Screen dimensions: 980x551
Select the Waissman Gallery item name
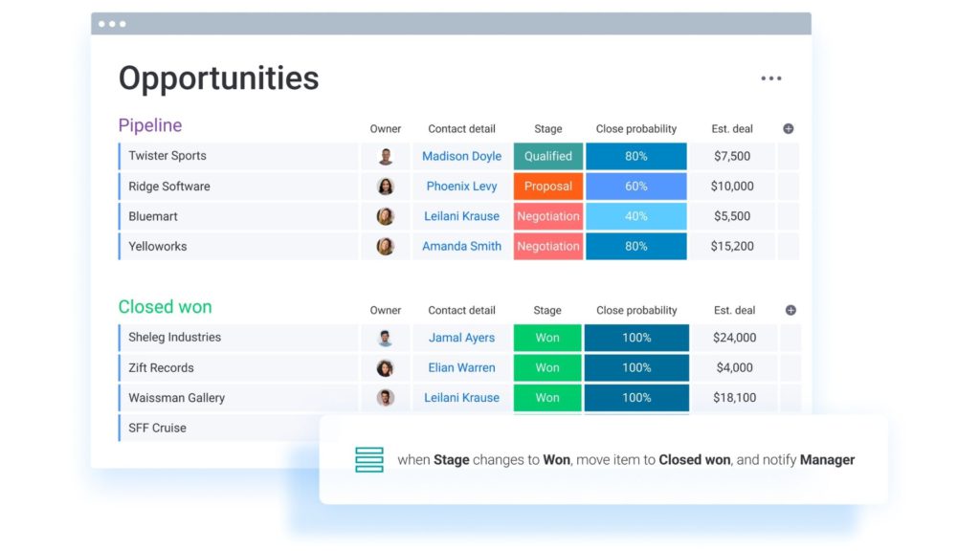(176, 398)
